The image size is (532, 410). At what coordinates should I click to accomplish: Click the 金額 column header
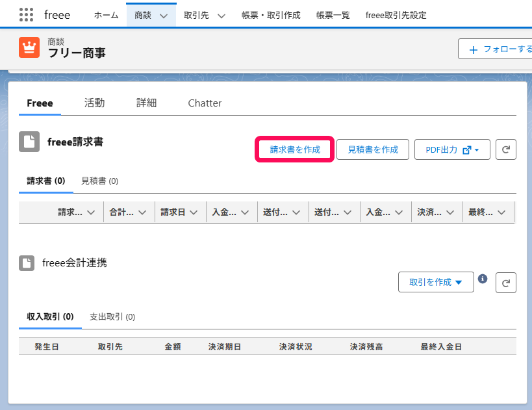pyautogui.click(x=173, y=347)
